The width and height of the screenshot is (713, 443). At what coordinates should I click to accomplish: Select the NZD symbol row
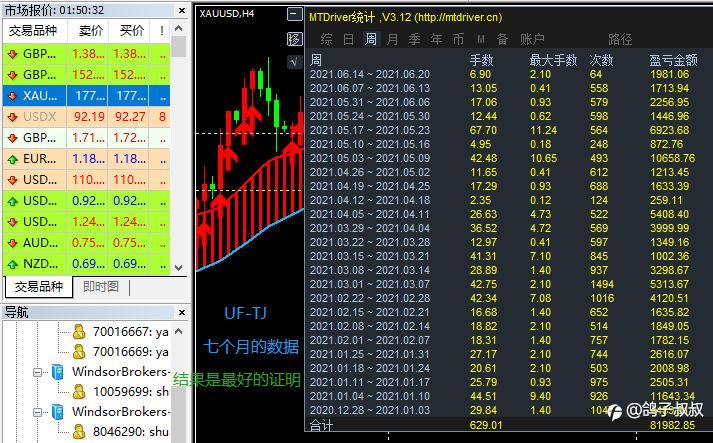point(86,264)
